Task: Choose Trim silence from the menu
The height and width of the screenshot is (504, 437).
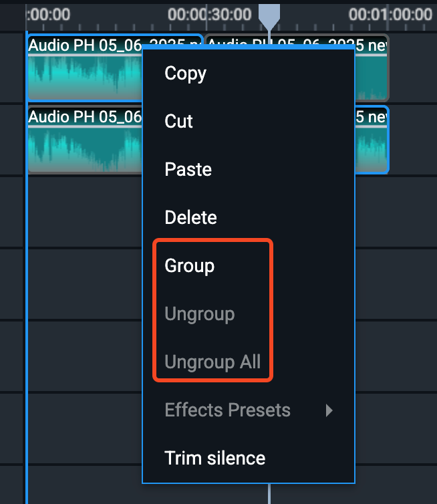Action: tap(214, 458)
